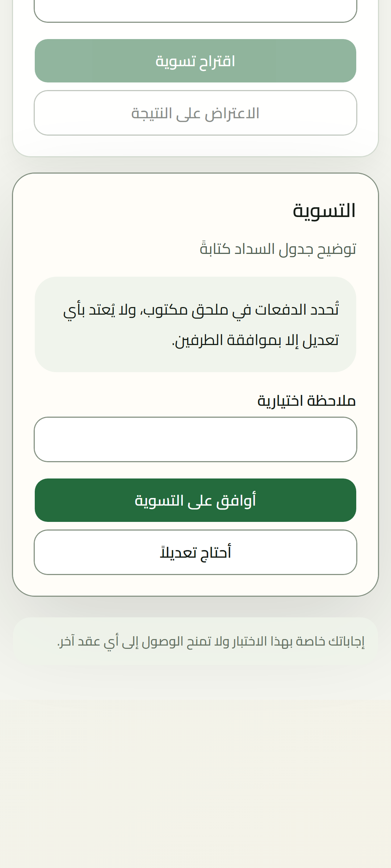Select the الاعتراض على النتيجة button
Viewport: 391px width, 868px height.
pyautogui.click(x=195, y=113)
